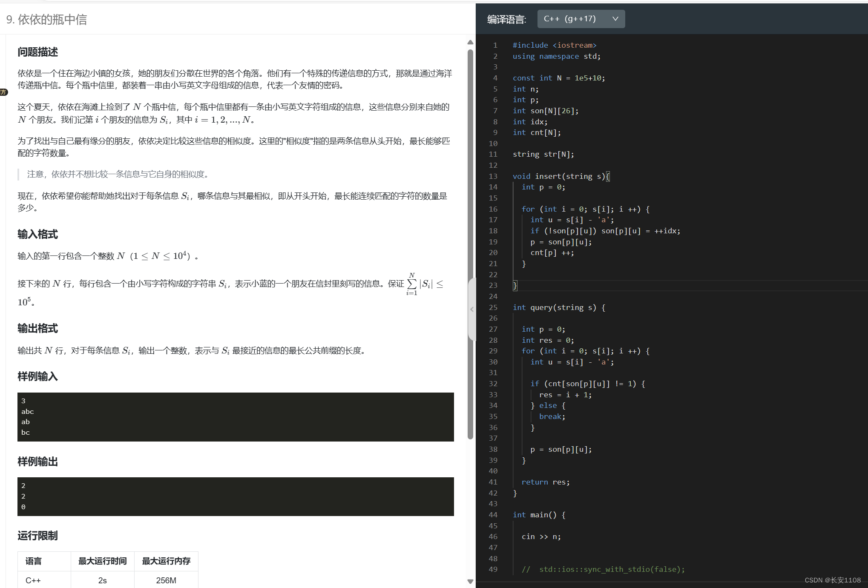The height and width of the screenshot is (588, 868).
Task: Click the 编译语言 label
Action: [506, 19]
